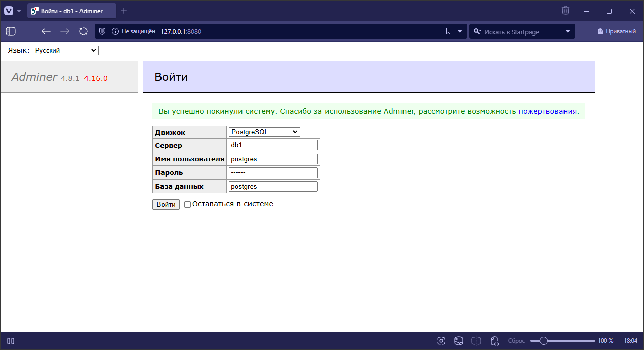Capture page with camera icon
Viewport: 644px width, 350px height.
pyautogui.click(x=441, y=341)
